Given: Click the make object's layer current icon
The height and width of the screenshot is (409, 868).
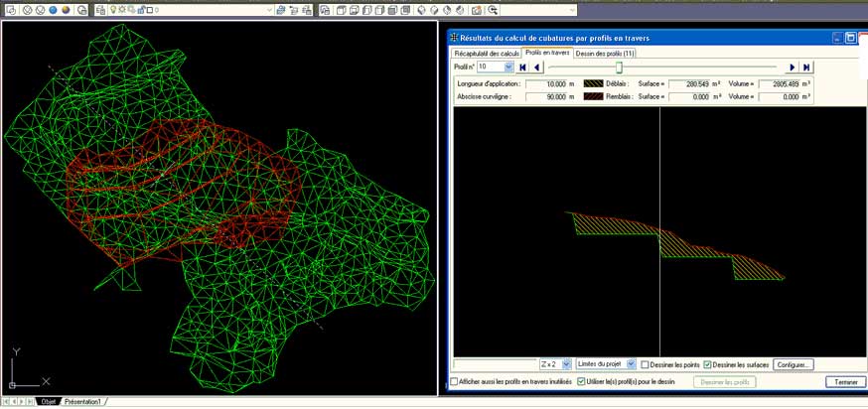Looking at the screenshot, I should coord(281,10).
